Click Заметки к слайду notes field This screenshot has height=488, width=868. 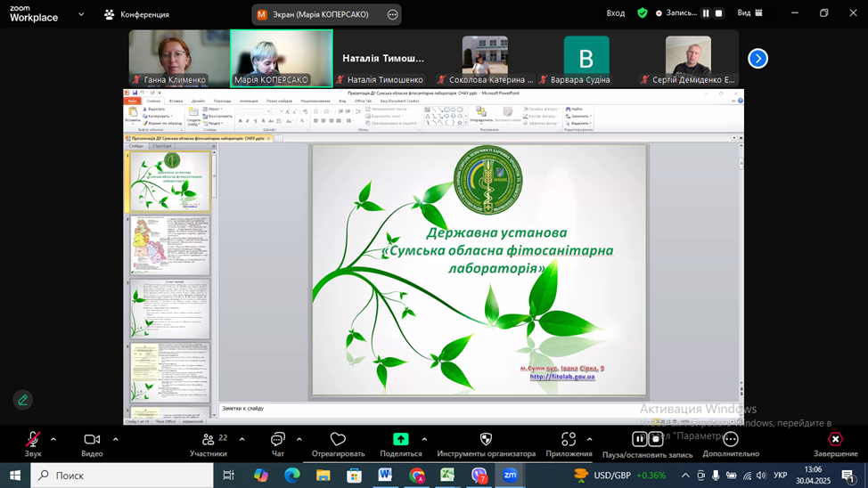tap(478, 410)
